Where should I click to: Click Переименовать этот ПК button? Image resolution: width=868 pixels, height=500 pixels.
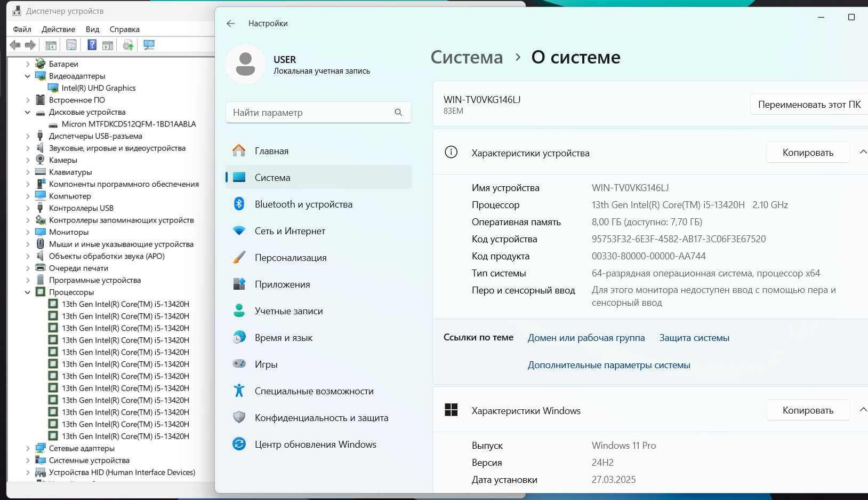809,105
